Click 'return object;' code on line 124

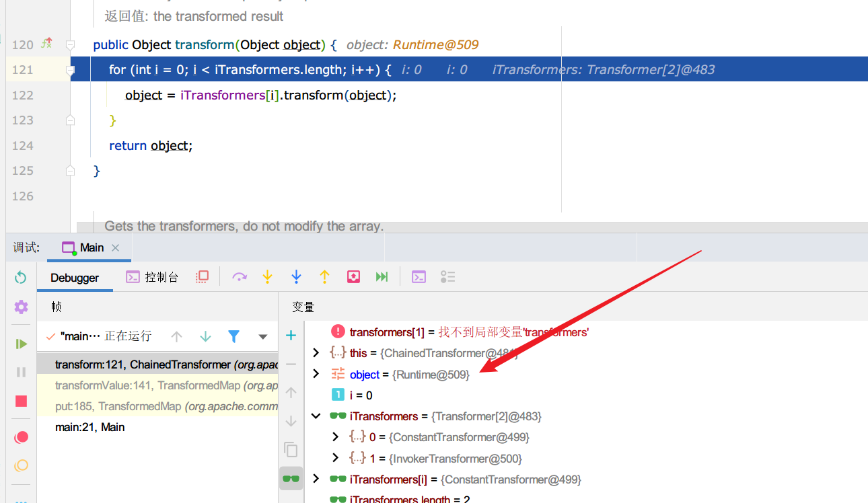(151, 145)
